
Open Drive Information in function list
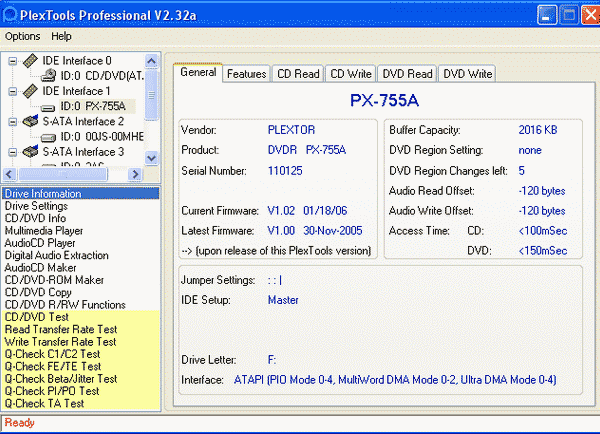click(81, 194)
